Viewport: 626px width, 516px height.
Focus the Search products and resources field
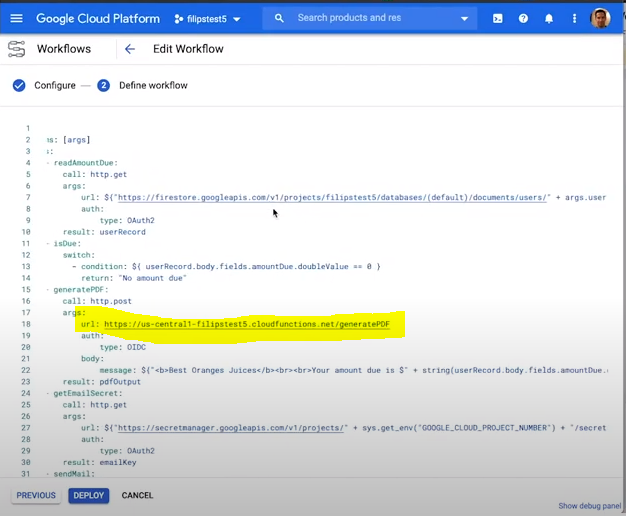tap(370, 18)
